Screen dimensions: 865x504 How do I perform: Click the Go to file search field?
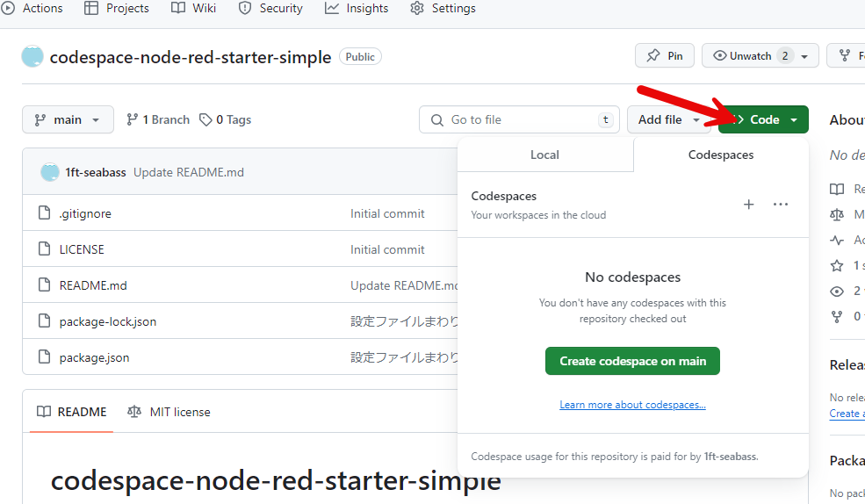tap(518, 119)
